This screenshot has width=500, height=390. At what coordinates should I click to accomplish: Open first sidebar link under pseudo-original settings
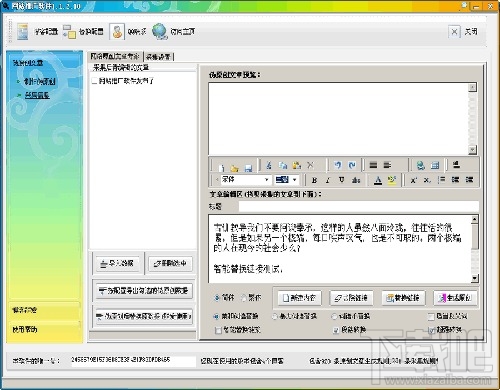39,82
